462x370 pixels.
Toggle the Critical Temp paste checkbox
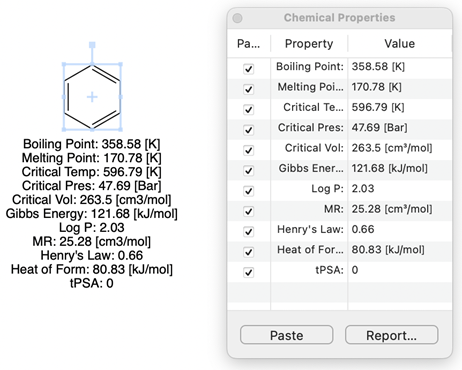248,110
